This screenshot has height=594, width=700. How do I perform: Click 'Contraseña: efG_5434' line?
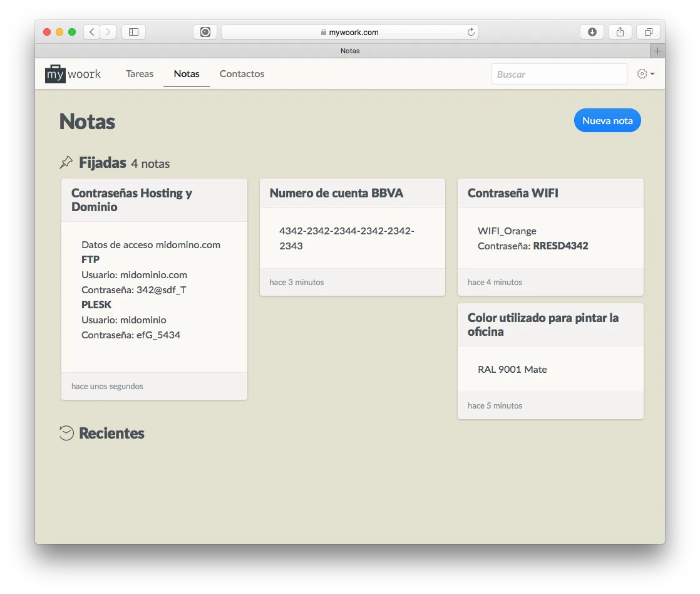pyautogui.click(x=131, y=335)
